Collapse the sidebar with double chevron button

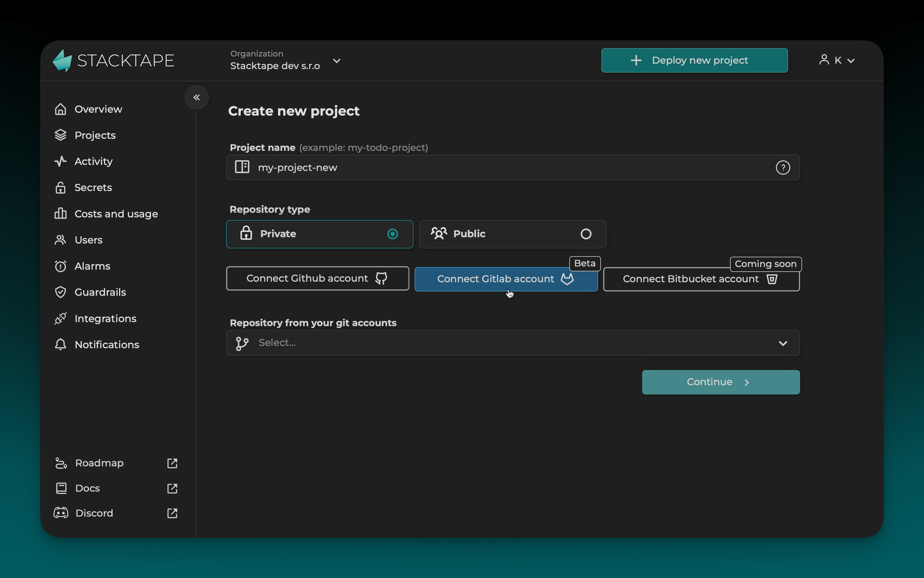pyautogui.click(x=197, y=98)
